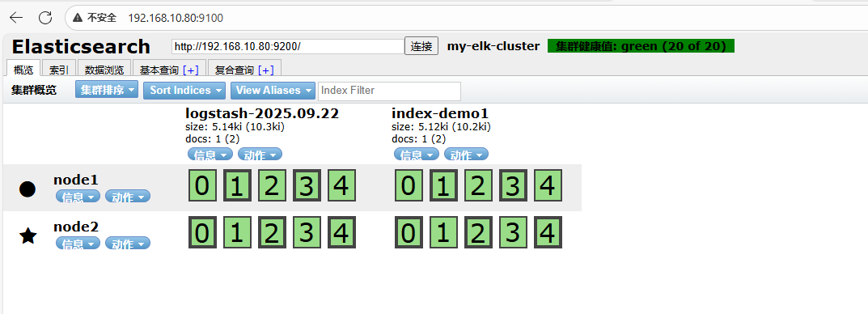The image size is (868, 314).
Task: Select shard 3 of logstash-2025.09.22 on node1
Action: click(x=307, y=185)
